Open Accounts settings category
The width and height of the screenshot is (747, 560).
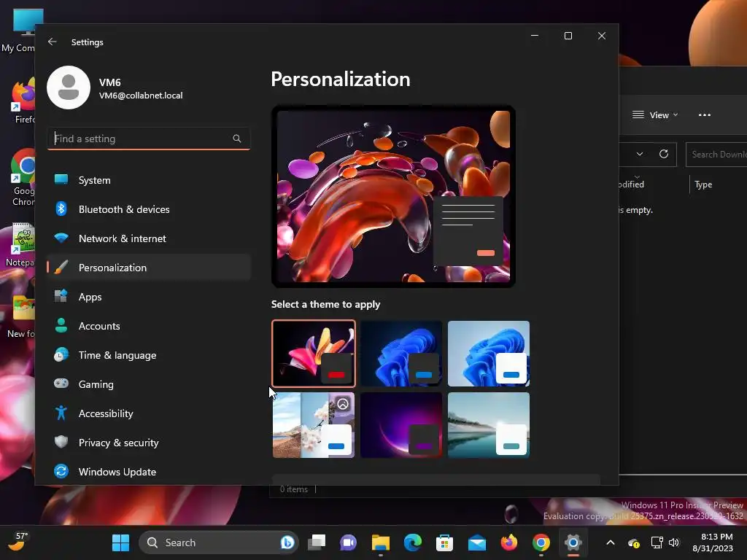pyautogui.click(x=149, y=326)
